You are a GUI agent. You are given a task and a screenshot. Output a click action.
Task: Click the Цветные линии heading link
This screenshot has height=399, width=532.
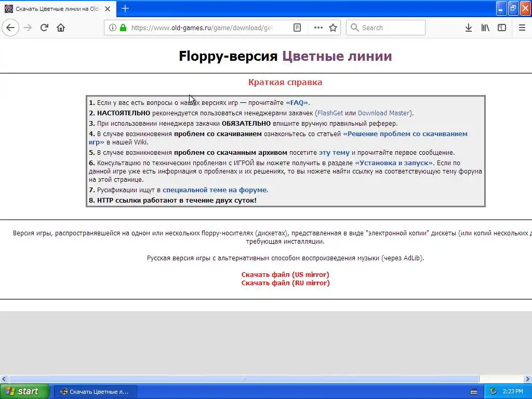337,56
